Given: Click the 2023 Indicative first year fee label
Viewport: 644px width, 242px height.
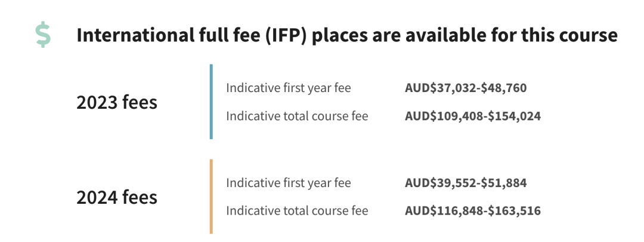Looking at the screenshot, I should click(x=289, y=88).
